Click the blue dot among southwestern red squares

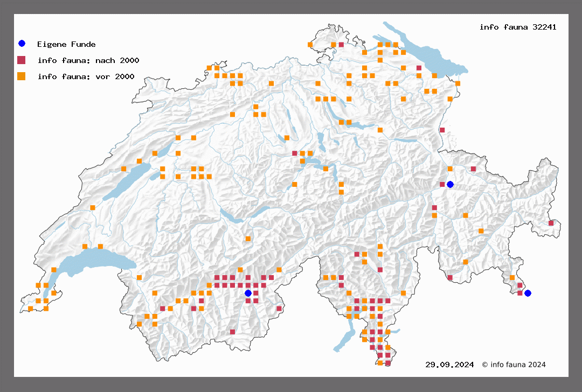pyautogui.click(x=248, y=293)
